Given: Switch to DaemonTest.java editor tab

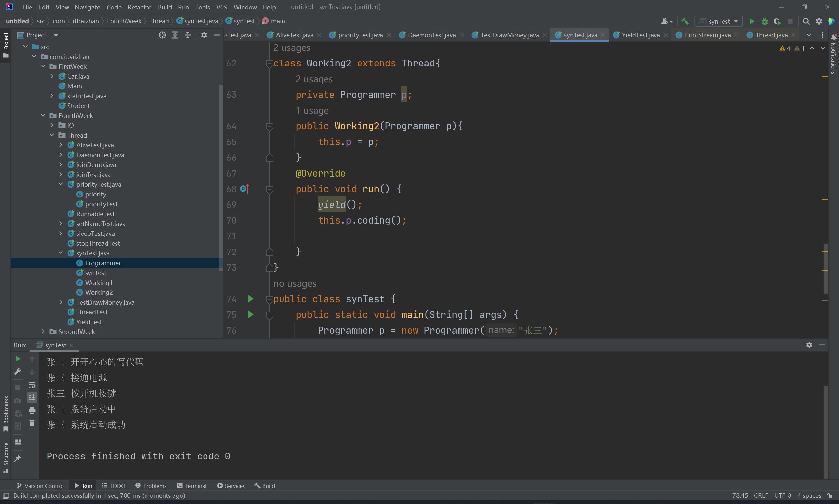Looking at the screenshot, I should (x=431, y=35).
